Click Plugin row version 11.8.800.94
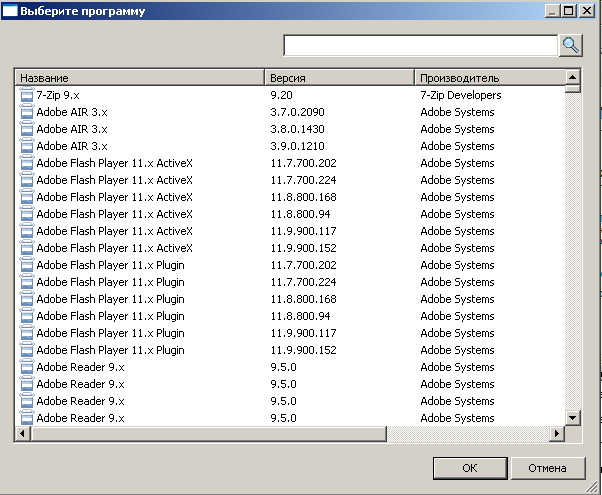The image size is (602, 495). click(x=300, y=316)
